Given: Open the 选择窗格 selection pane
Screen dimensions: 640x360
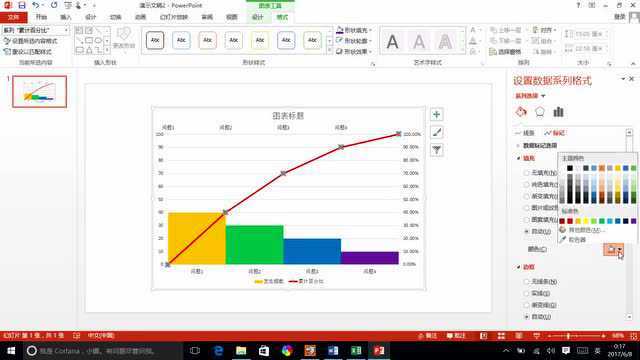Looking at the screenshot, I should pos(505,52).
